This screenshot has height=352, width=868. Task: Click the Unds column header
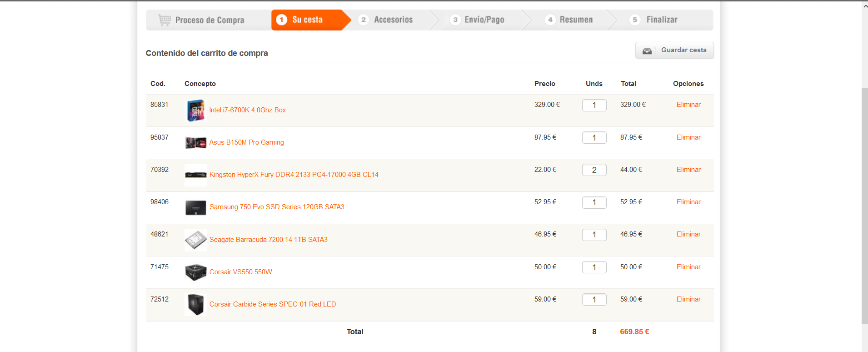(x=594, y=84)
